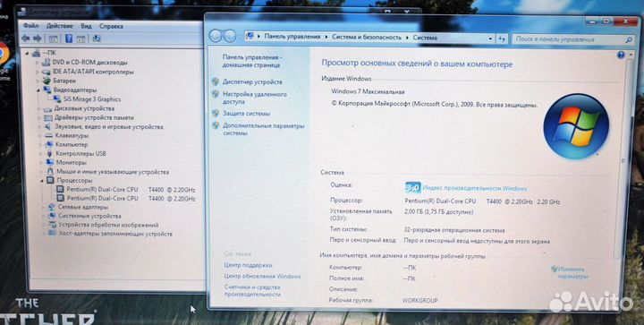
Task: Click the Сетевые адаптеры network icon
Action: (x=51, y=207)
